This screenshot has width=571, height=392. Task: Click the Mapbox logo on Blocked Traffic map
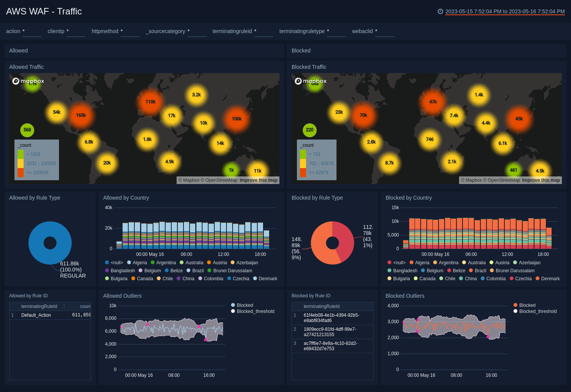click(311, 81)
